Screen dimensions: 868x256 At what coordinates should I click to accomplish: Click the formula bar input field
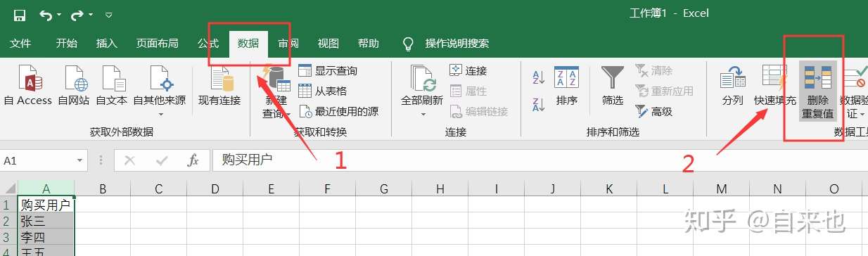pyautogui.click(x=539, y=160)
